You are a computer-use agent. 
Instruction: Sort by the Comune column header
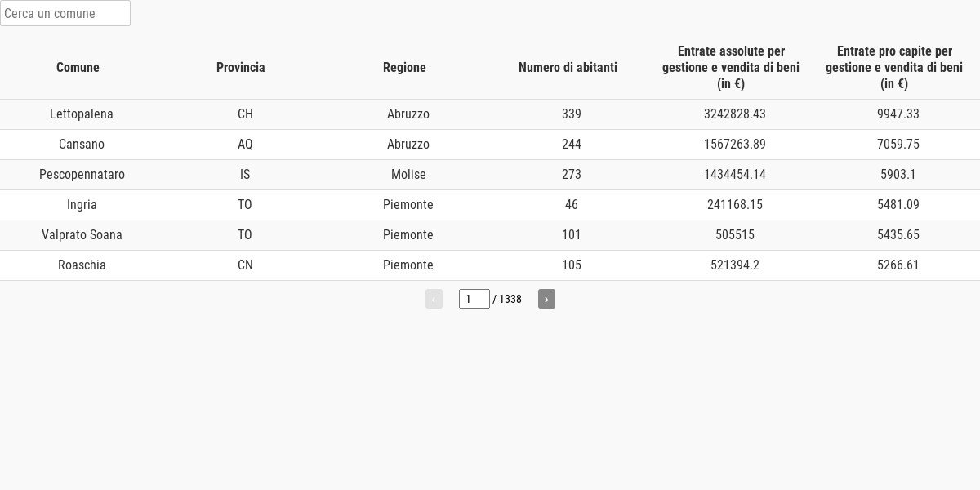pyautogui.click(x=78, y=68)
